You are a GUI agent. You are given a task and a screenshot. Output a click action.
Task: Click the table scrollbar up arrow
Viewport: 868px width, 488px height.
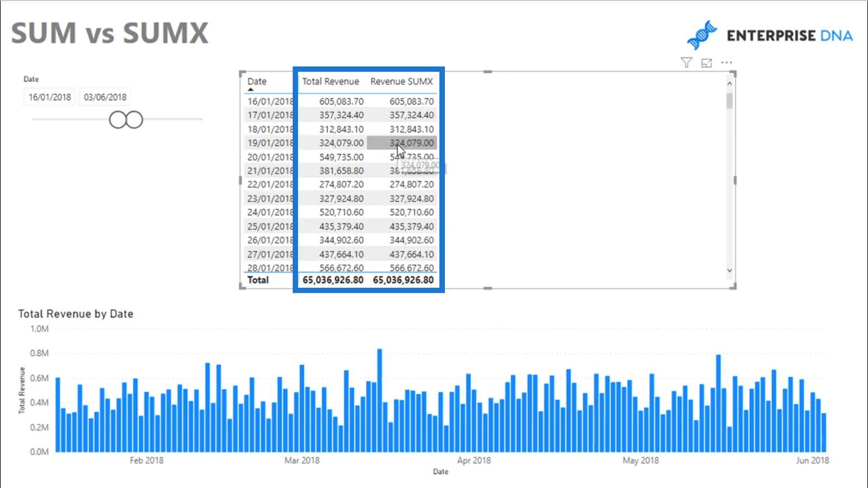(x=730, y=84)
